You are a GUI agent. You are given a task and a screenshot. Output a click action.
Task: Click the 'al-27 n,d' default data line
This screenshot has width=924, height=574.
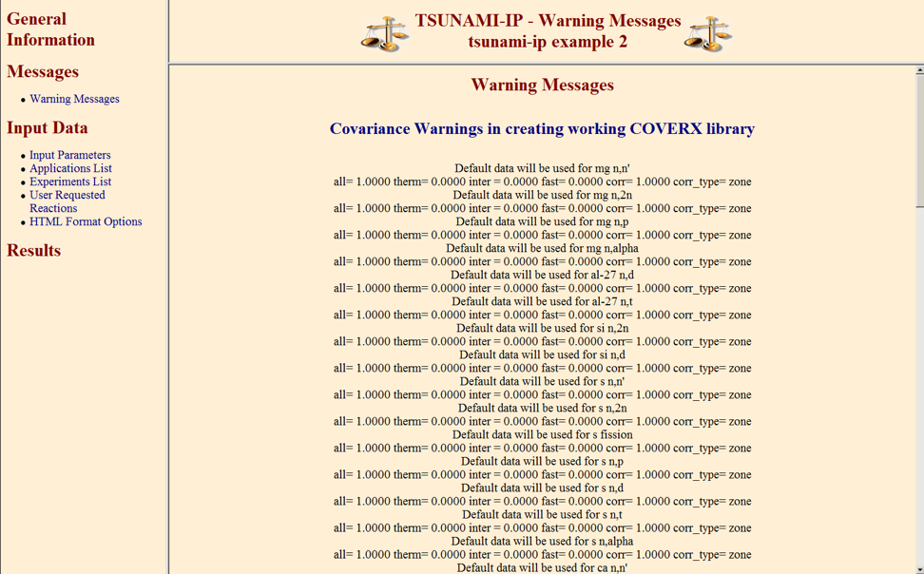(x=542, y=275)
